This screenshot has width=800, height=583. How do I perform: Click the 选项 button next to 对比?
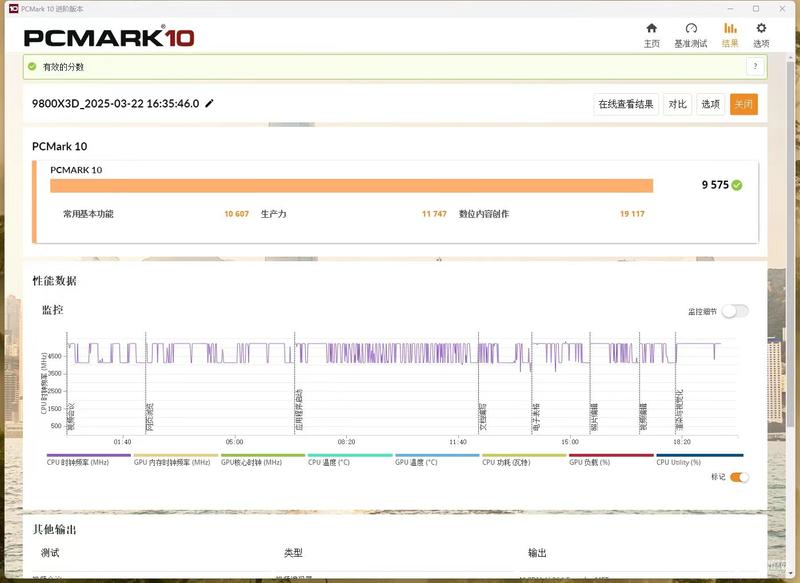[x=710, y=105]
